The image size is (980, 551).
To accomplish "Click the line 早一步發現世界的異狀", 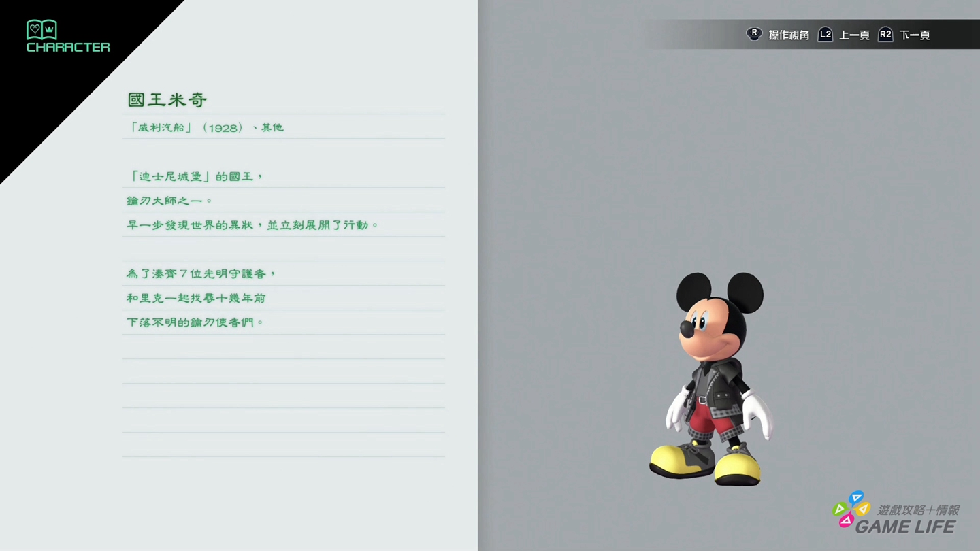I will 252,225.
